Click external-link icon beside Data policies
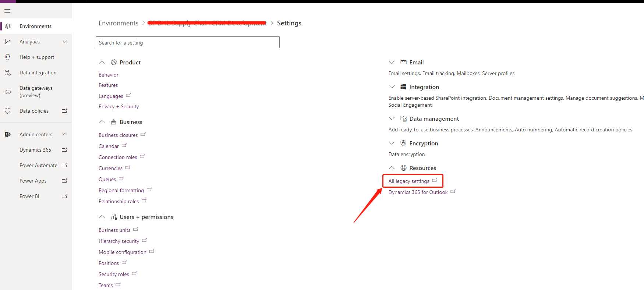644x290 pixels. pos(65,110)
